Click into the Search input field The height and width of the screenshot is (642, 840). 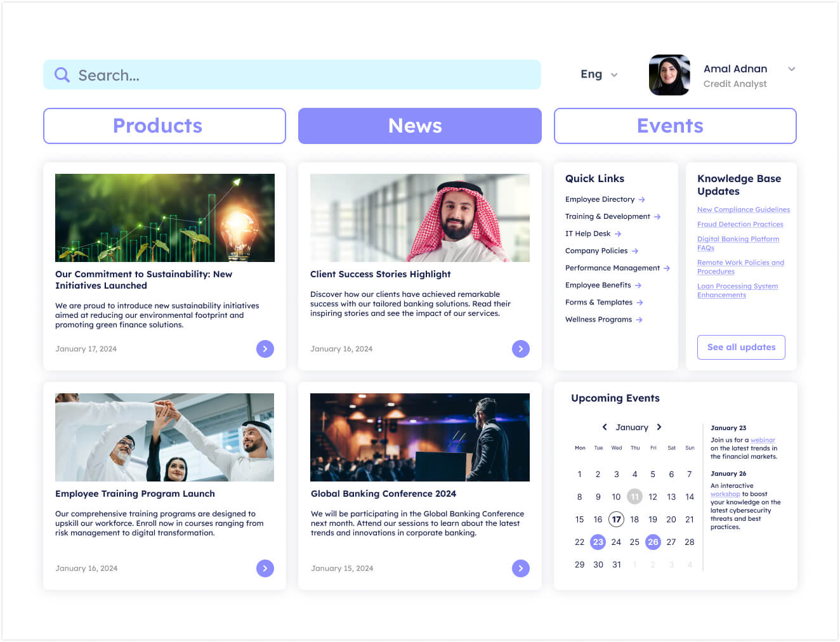(x=305, y=75)
